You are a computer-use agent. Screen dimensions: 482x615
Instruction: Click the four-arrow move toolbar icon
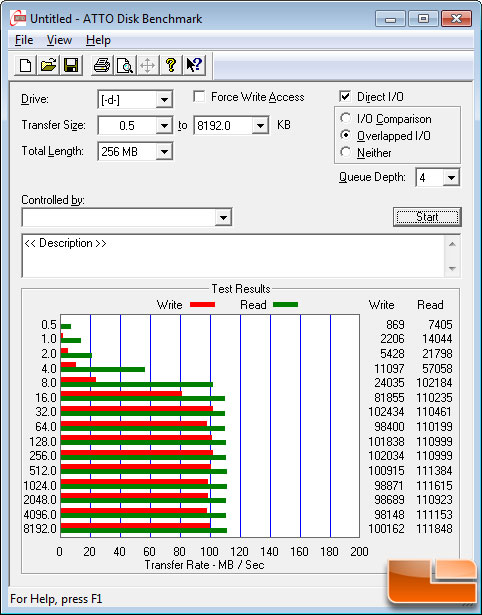pos(147,65)
